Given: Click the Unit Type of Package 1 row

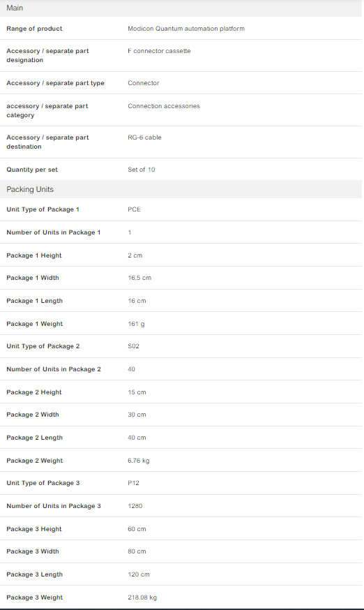Looking at the screenshot, I should coord(181,209).
